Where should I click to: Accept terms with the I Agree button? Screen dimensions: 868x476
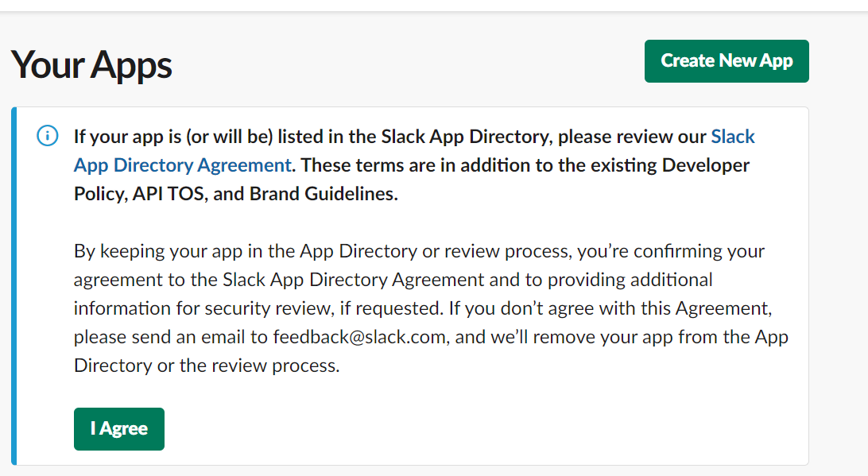[x=119, y=429]
